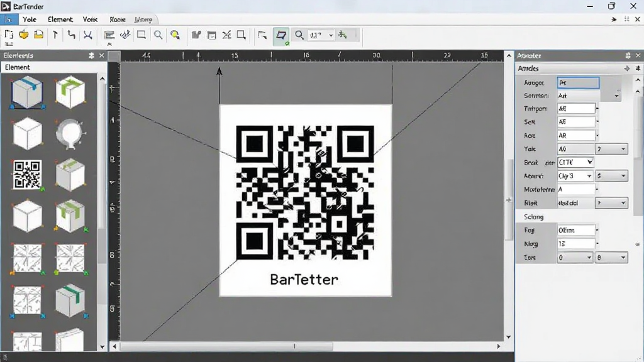This screenshot has height=362, width=644.
Task: Click the Elements panel scroll up arrow
Action: (103, 79)
